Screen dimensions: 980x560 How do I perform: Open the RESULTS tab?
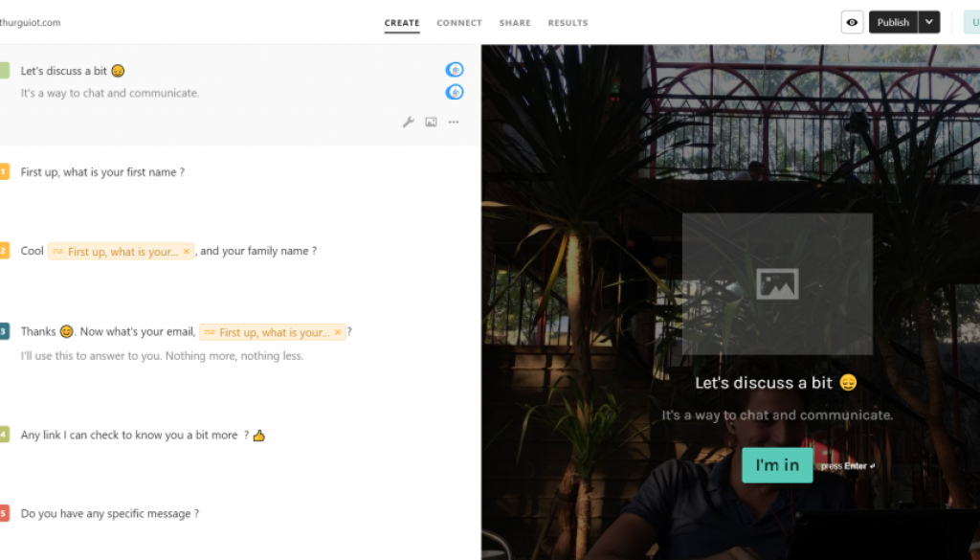(568, 23)
